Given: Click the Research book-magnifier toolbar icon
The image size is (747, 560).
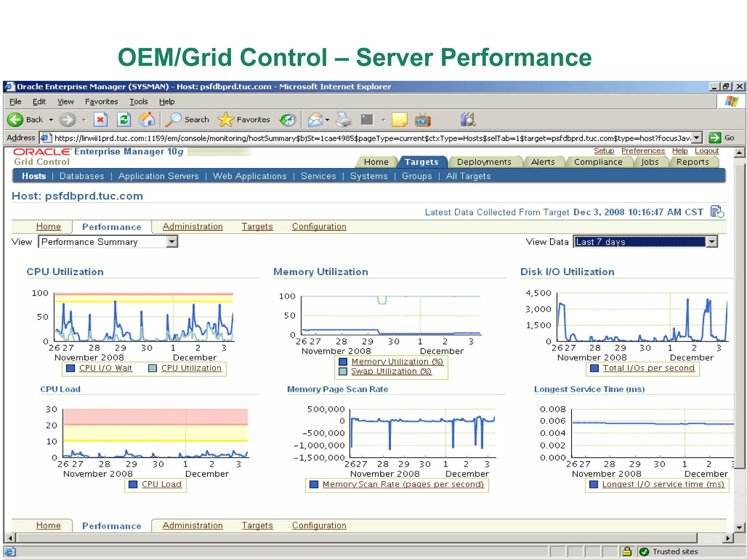Looking at the screenshot, I should coord(468,120).
